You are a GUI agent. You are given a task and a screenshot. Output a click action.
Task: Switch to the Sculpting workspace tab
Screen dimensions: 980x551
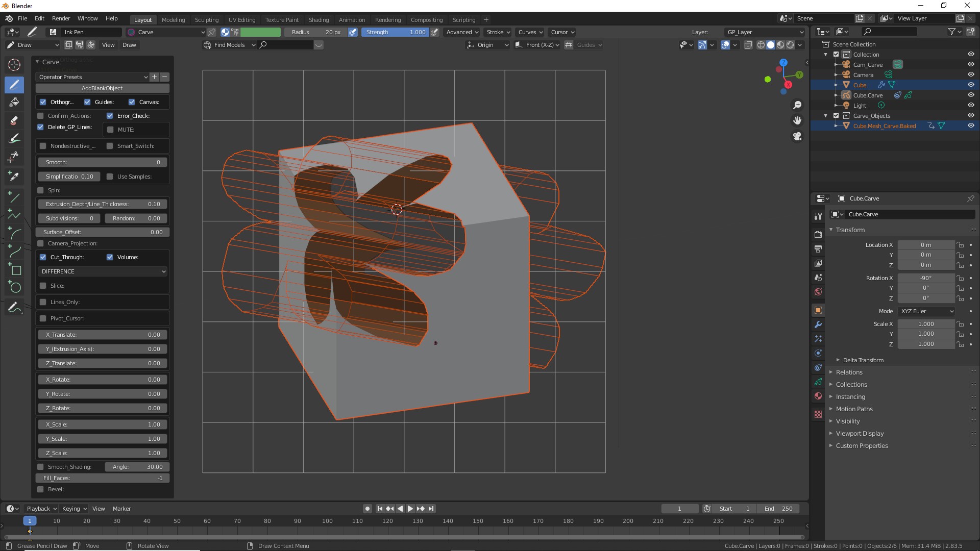(x=206, y=20)
